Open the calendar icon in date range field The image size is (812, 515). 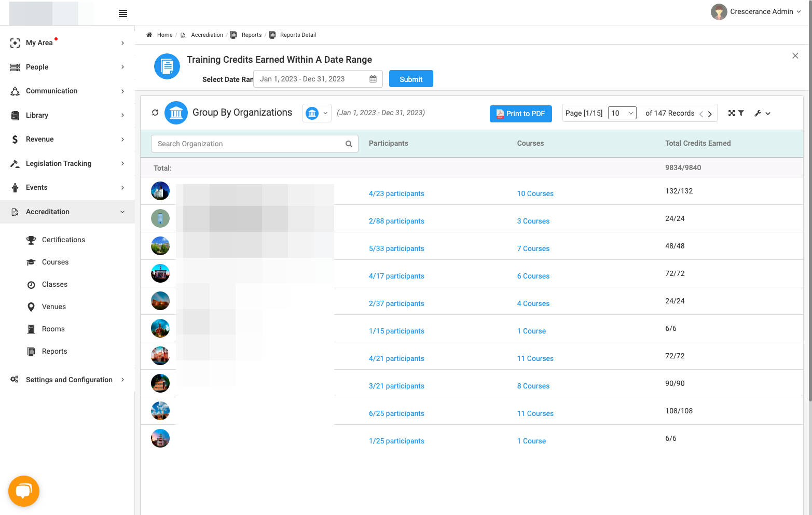click(x=373, y=79)
